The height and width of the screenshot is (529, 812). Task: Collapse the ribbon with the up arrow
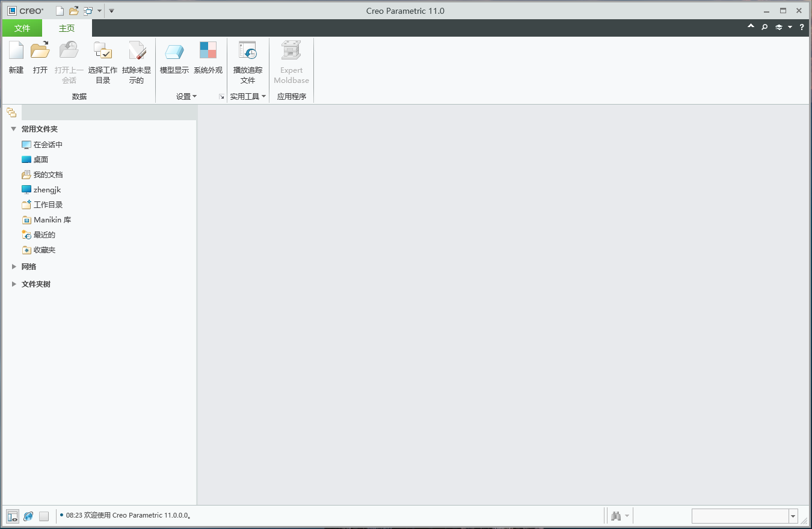[751, 27]
